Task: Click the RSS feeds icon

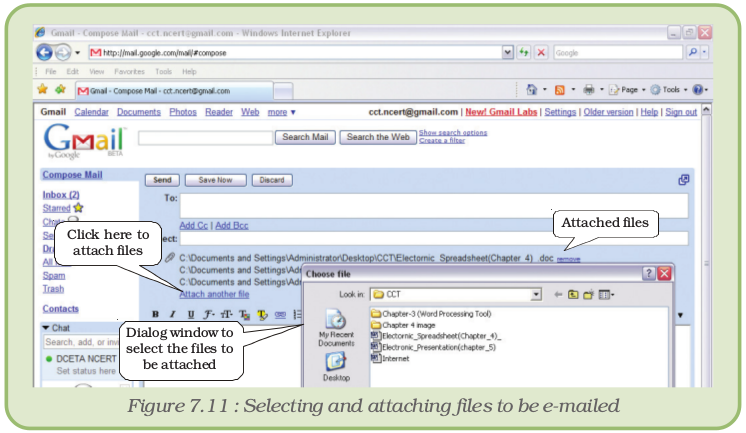Action: click(x=560, y=90)
